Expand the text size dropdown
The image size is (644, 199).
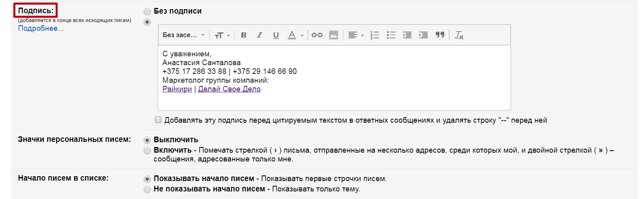pos(222,35)
